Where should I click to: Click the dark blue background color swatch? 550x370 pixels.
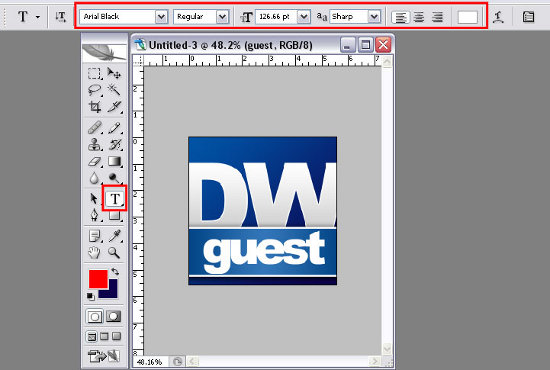(x=112, y=292)
